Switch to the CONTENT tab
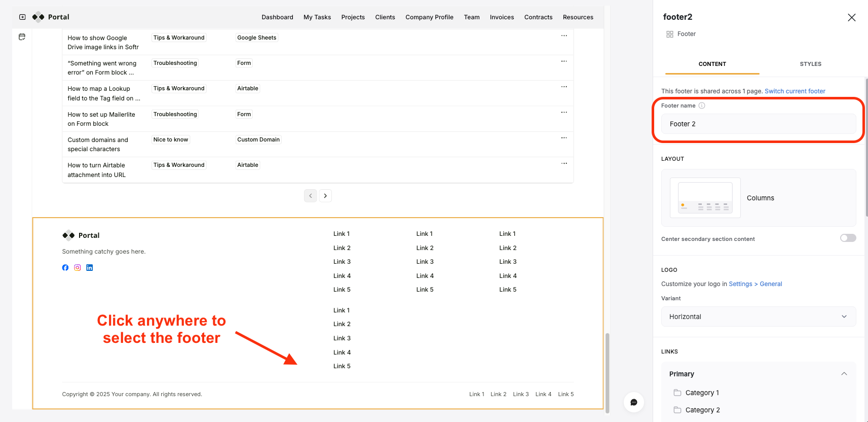The image size is (868, 422). coord(712,64)
